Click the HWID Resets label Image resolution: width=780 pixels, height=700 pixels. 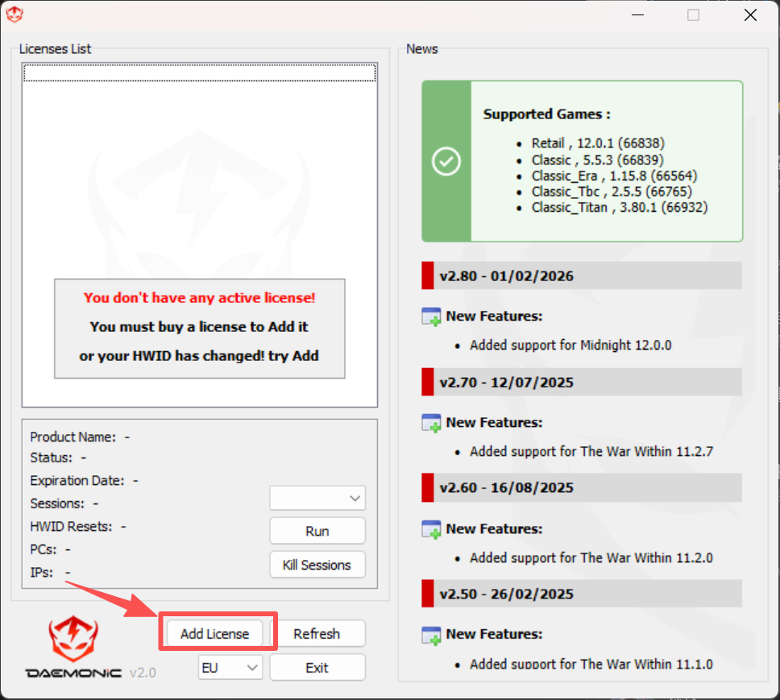pyautogui.click(x=71, y=527)
